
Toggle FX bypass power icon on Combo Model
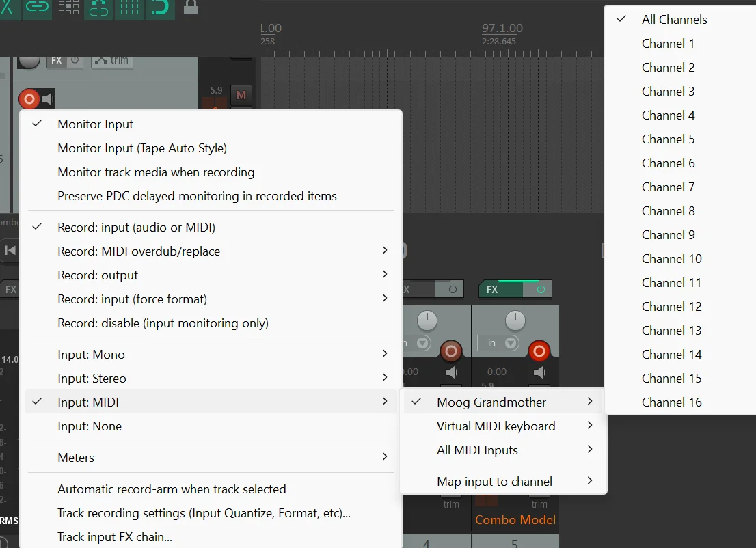point(541,289)
